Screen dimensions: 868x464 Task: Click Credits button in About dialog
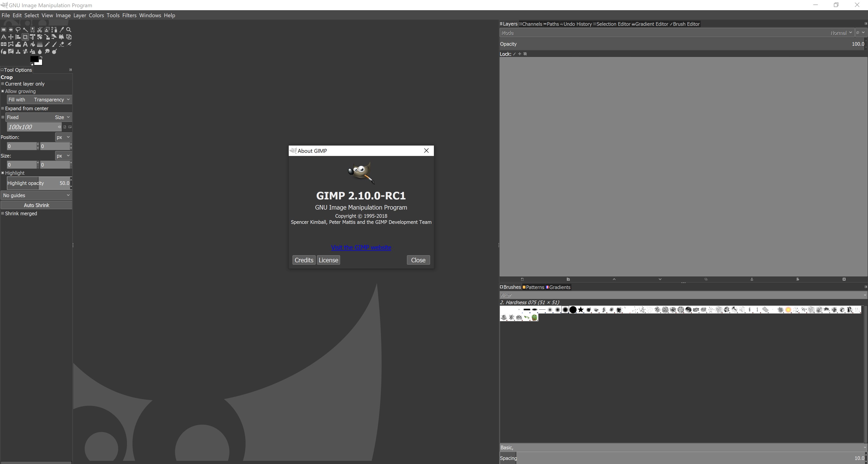point(304,260)
